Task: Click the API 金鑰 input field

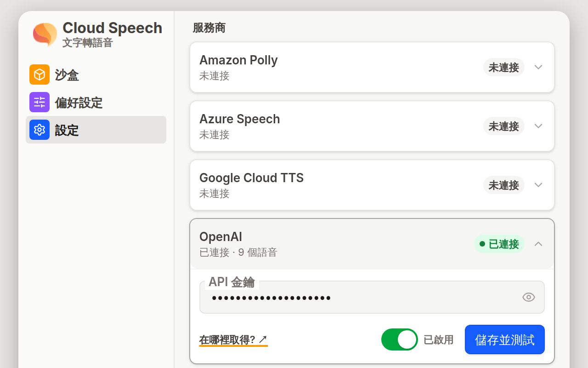Action: (372, 297)
